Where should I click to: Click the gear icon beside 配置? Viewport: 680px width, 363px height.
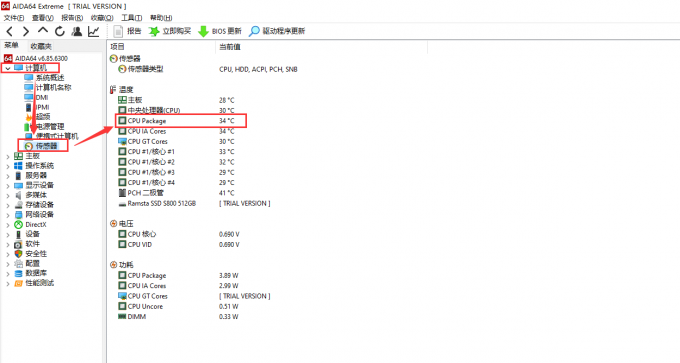click(18, 264)
